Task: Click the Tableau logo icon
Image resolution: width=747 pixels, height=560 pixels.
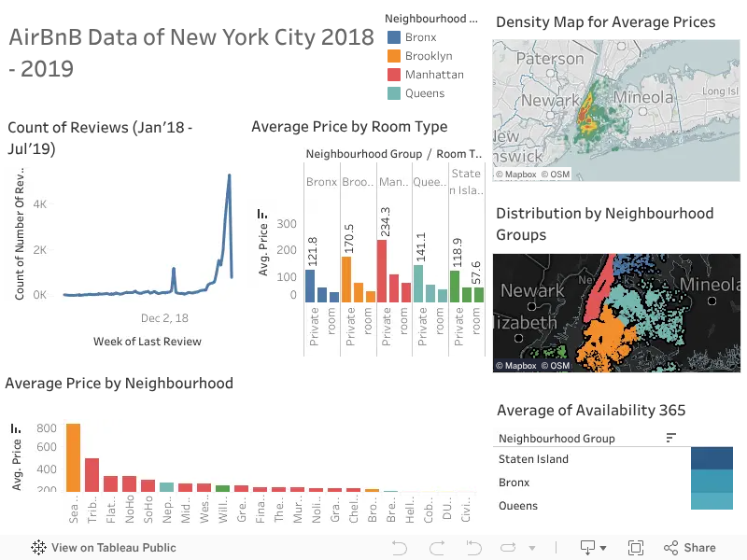Action: (x=38, y=548)
